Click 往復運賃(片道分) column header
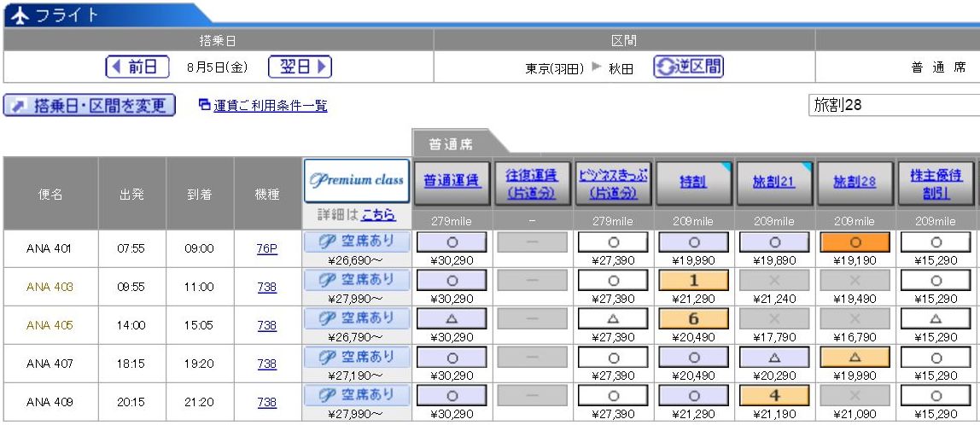This screenshot has width=980, height=425. point(531,183)
